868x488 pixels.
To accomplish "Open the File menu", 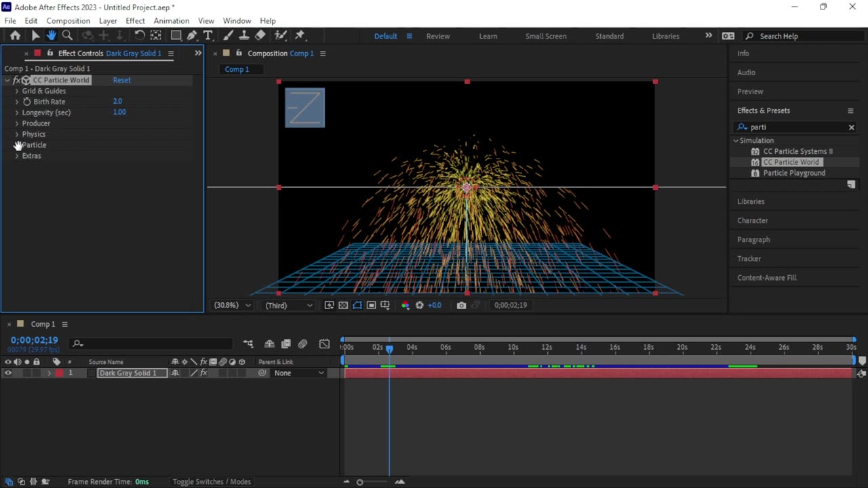I will [10, 21].
